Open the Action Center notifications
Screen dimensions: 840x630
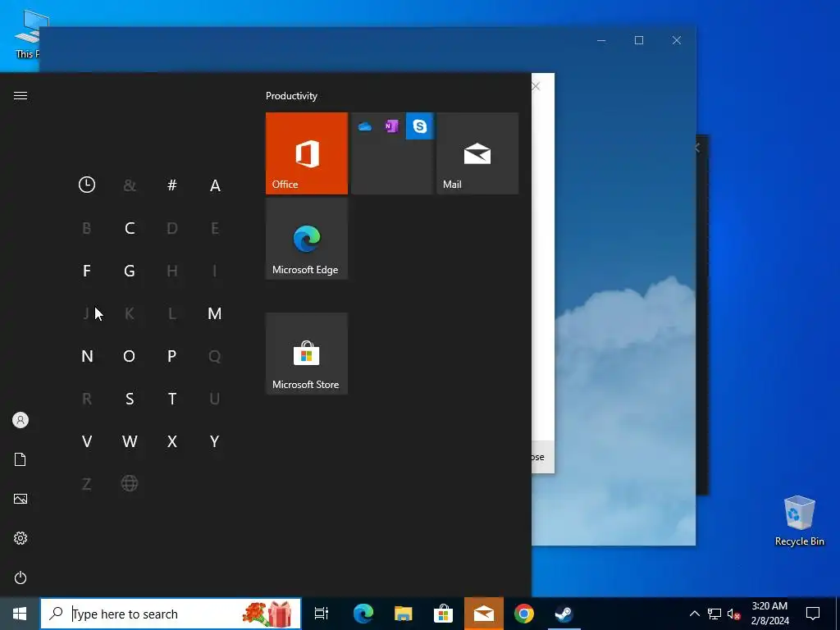click(813, 614)
